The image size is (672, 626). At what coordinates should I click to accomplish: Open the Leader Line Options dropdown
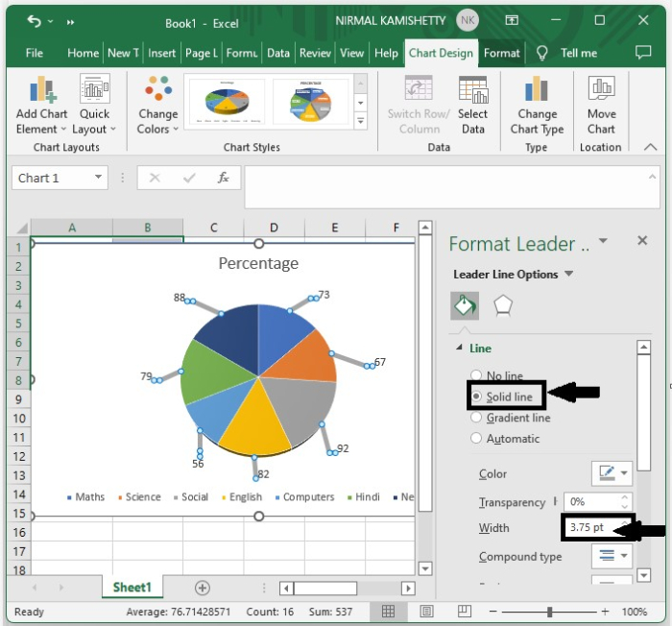point(568,274)
